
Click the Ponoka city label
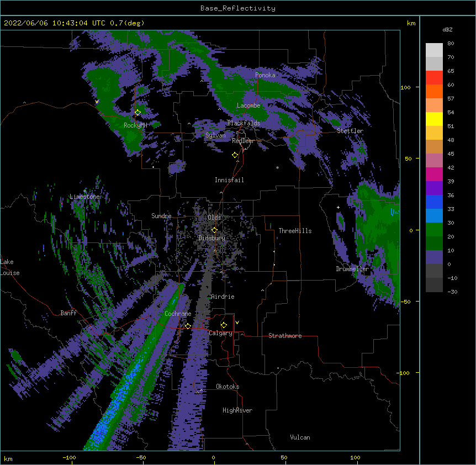pyautogui.click(x=265, y=75)
